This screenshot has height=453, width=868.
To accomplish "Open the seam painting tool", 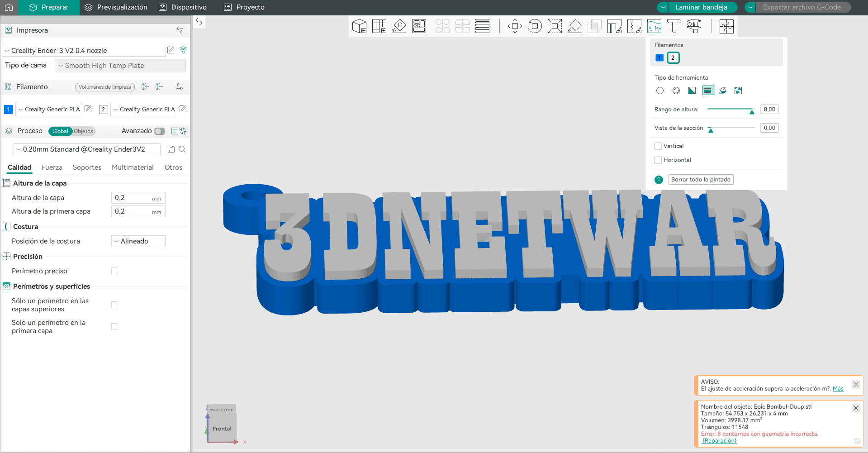I will [634, 26].
